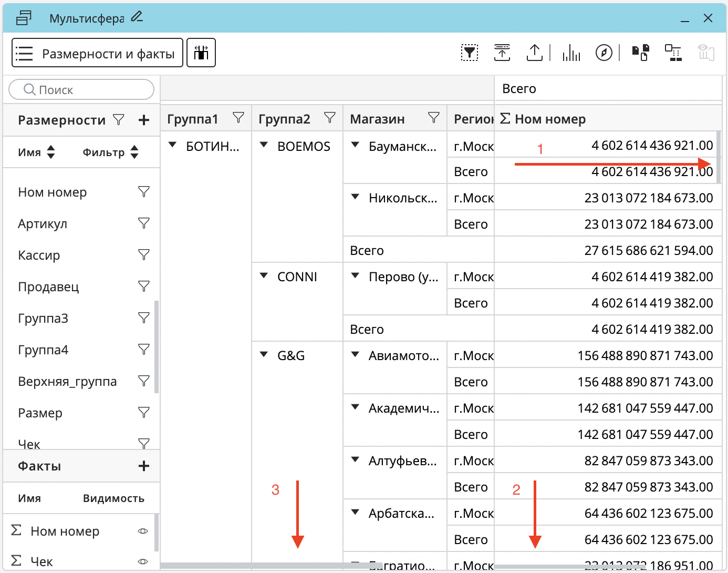
Task: Click the pencil icon to rename Мультисфера
Action: click(x=137, y=17)
